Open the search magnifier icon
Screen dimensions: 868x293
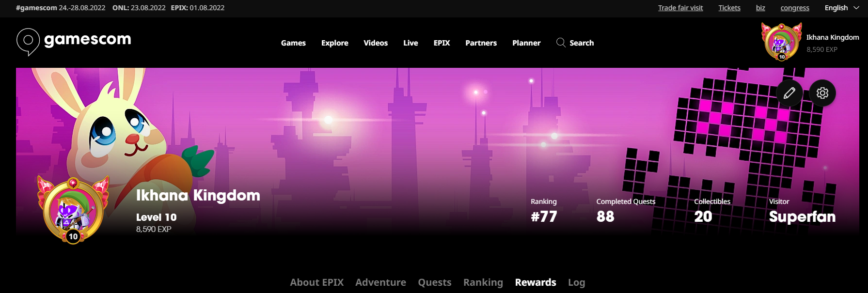tap(561, 43)
